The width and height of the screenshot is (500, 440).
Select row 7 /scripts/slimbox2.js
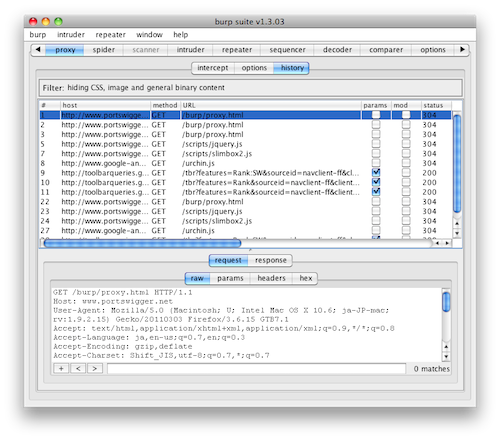245,154
